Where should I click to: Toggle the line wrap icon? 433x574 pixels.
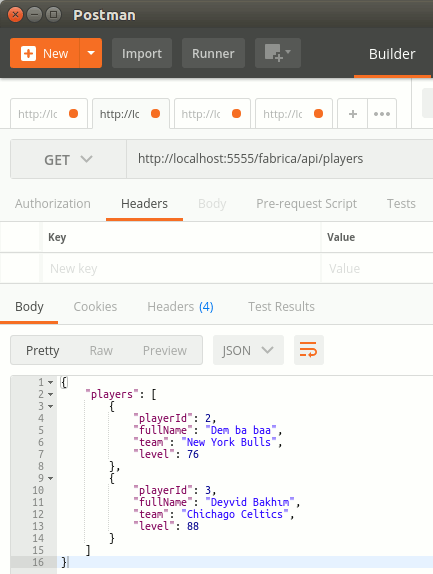pos(309,350)
